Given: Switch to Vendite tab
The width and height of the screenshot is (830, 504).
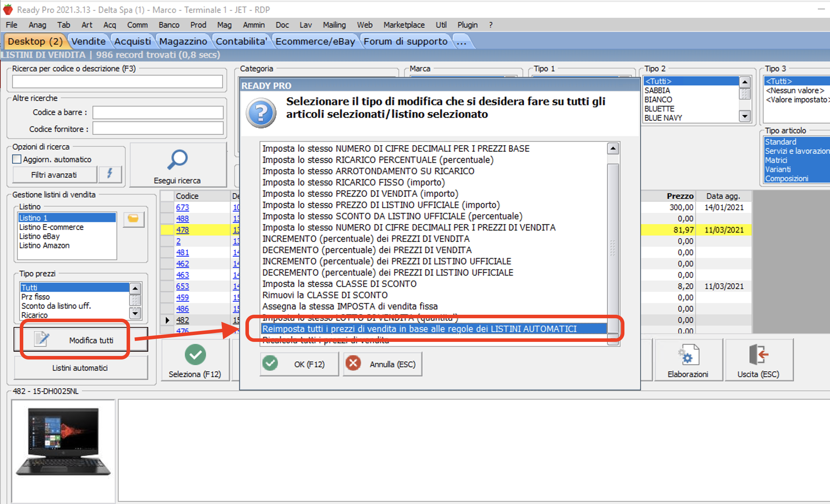Looking at the screenshot, I should pos(88,41).
